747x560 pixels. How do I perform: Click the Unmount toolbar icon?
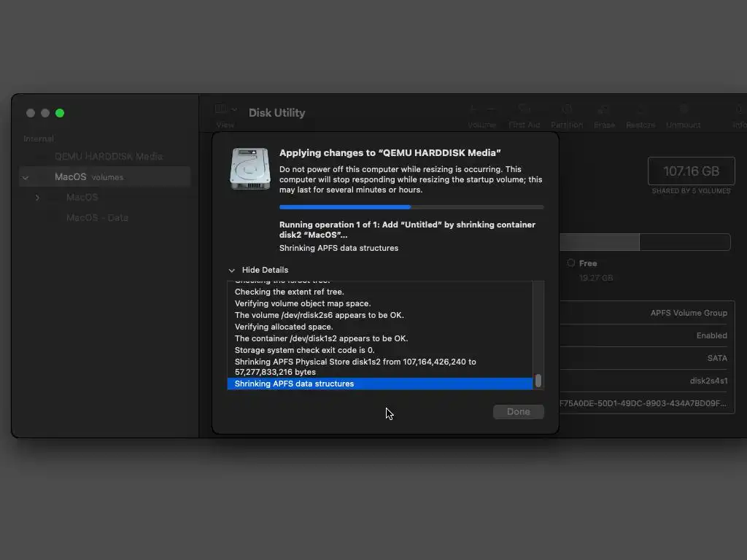click(x=683, y=109)
